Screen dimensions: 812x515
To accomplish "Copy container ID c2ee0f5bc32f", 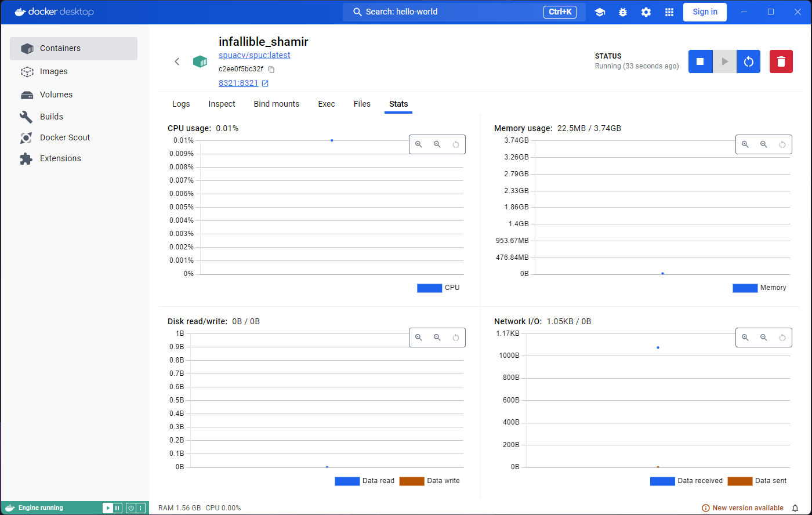I will (x=271, y=69).
